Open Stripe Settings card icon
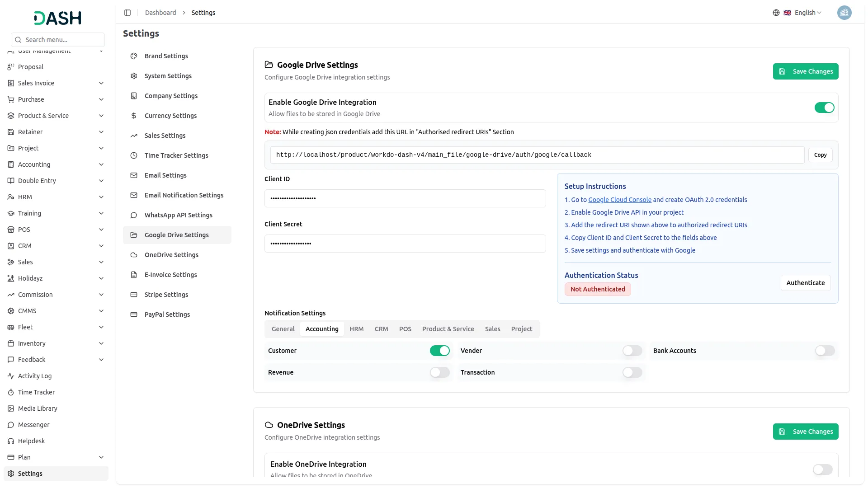The image size is (868, 488). (133, 294)
